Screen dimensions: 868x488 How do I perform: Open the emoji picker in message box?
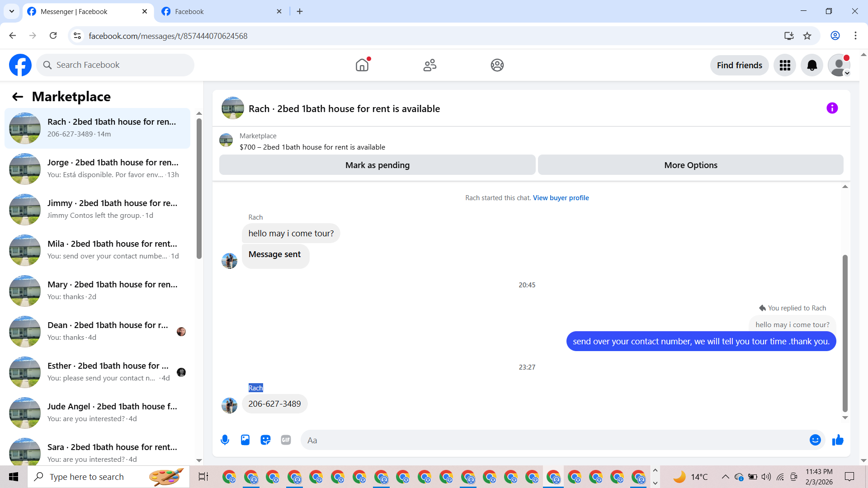(815, 440)
